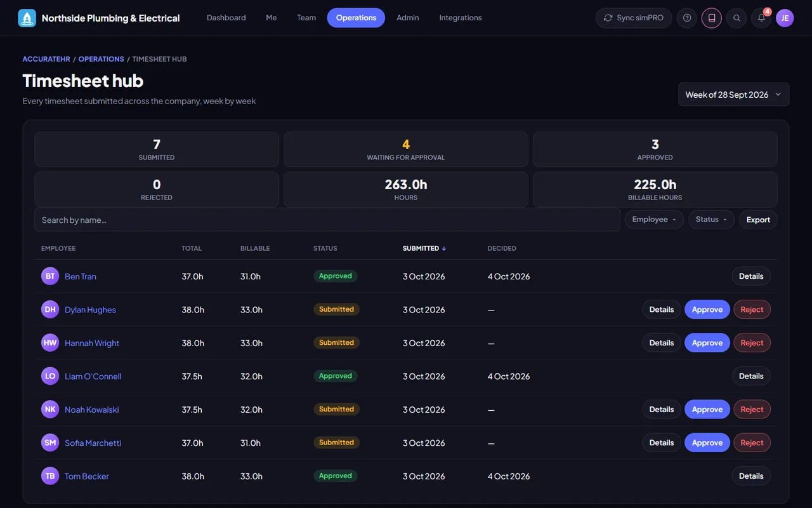
Task: Click Ben Tran's BT avatar
Action: (x=50, y=276)
